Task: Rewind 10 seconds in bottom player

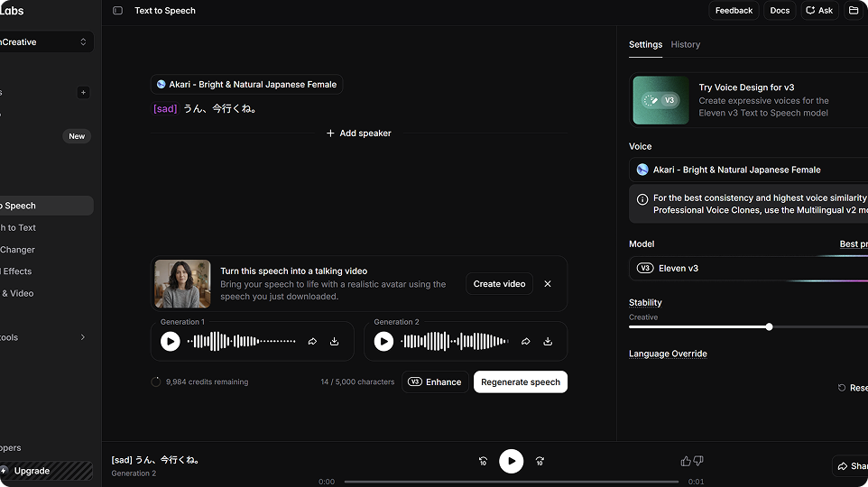Action: 483,461
